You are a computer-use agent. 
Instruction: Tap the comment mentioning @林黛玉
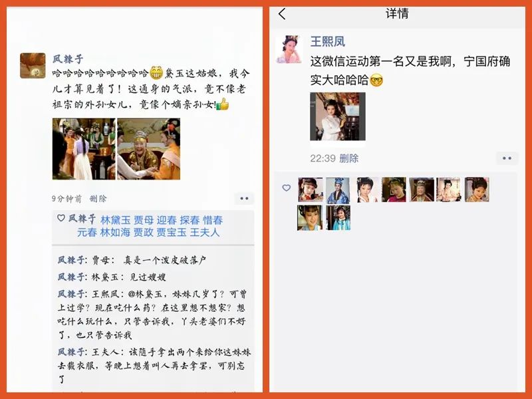(x=152, y=315)
